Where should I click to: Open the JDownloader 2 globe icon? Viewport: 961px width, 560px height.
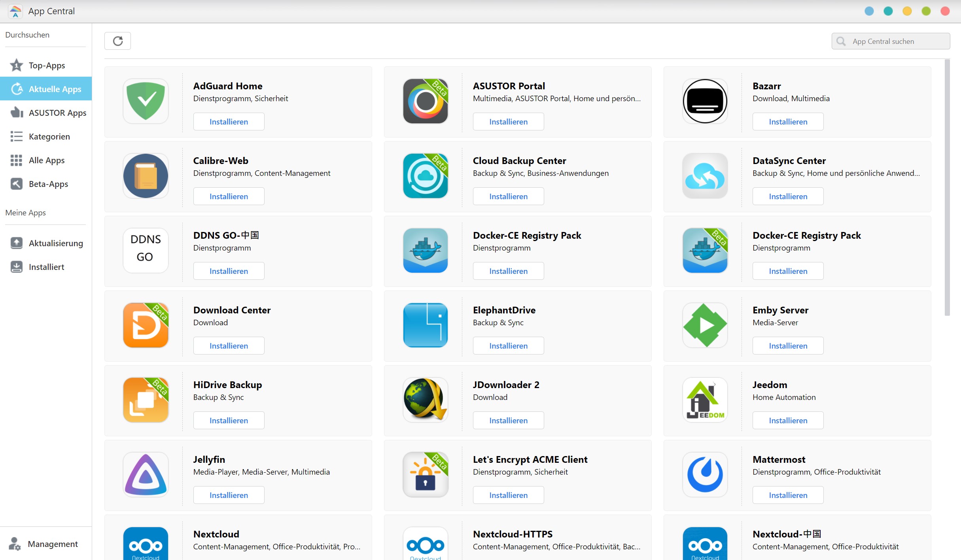[425, 400]
